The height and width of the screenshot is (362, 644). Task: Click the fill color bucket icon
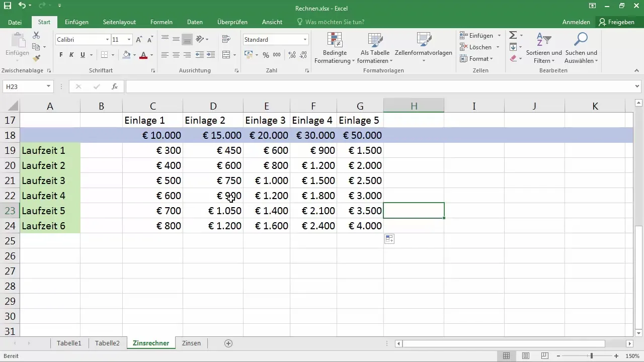click(x=126, y=55)
